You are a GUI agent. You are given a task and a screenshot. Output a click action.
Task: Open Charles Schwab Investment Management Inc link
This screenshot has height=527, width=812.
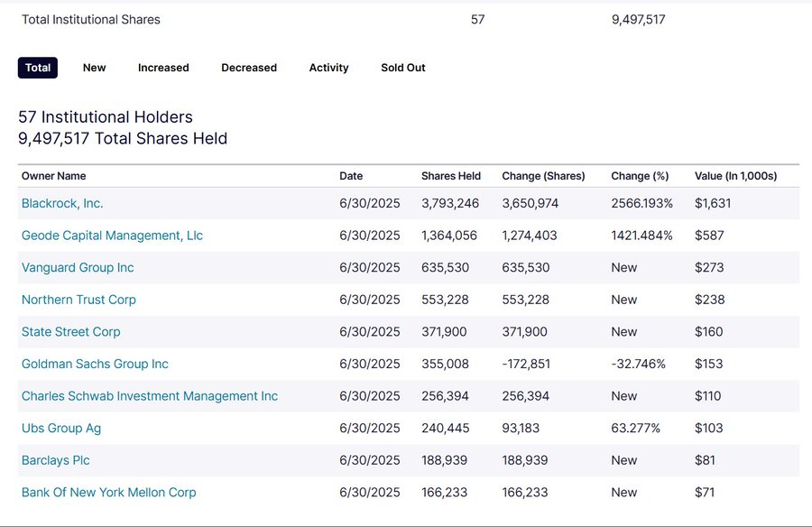pyautogui.click(x=150, y=396)
